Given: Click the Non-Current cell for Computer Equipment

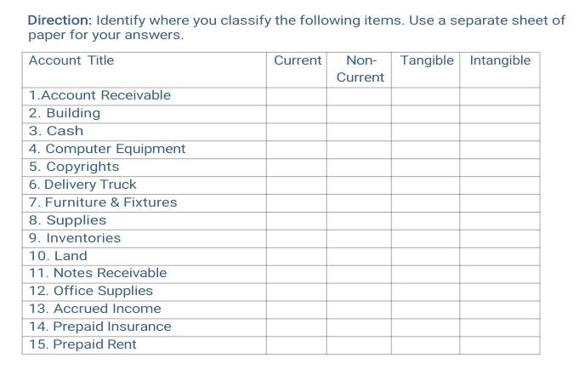Looking at the screenshot, I should coord(359,149).
